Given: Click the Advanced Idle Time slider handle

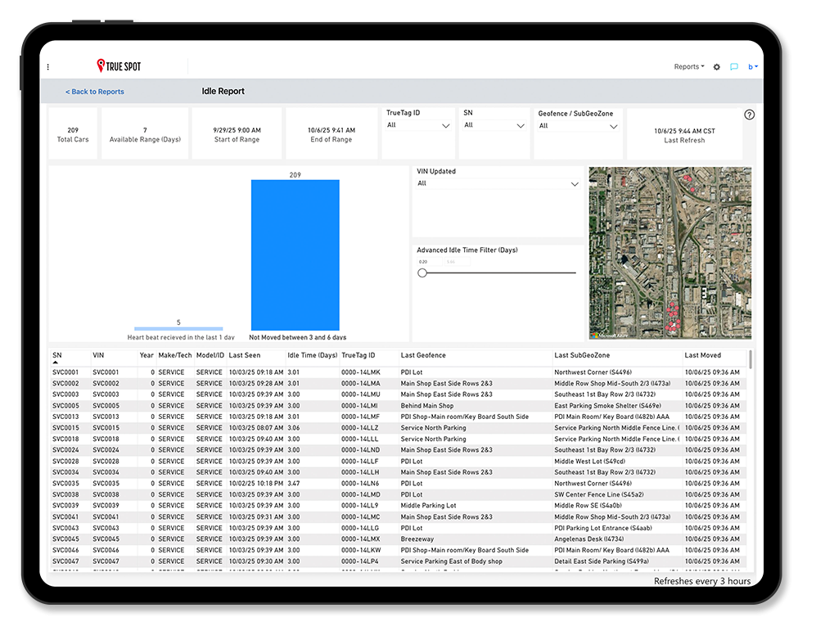Looking at the screenshot, I should [422, 272].
